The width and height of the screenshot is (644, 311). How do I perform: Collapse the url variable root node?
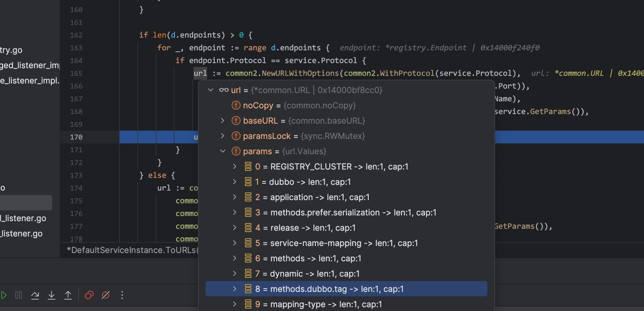pos(210,90)
